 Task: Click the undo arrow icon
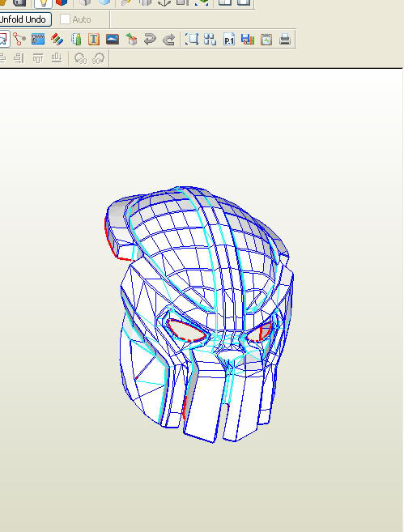150,39
